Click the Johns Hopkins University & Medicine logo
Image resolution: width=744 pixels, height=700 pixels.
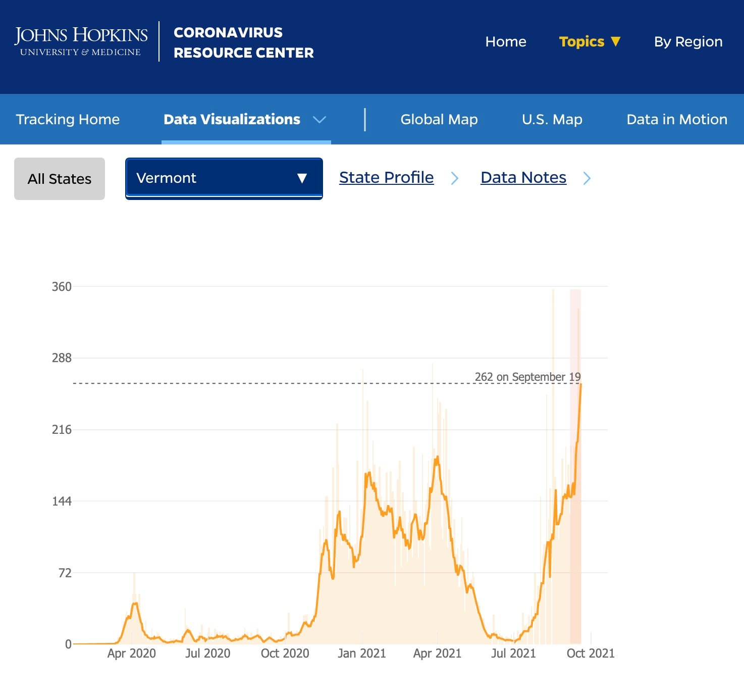81,41
